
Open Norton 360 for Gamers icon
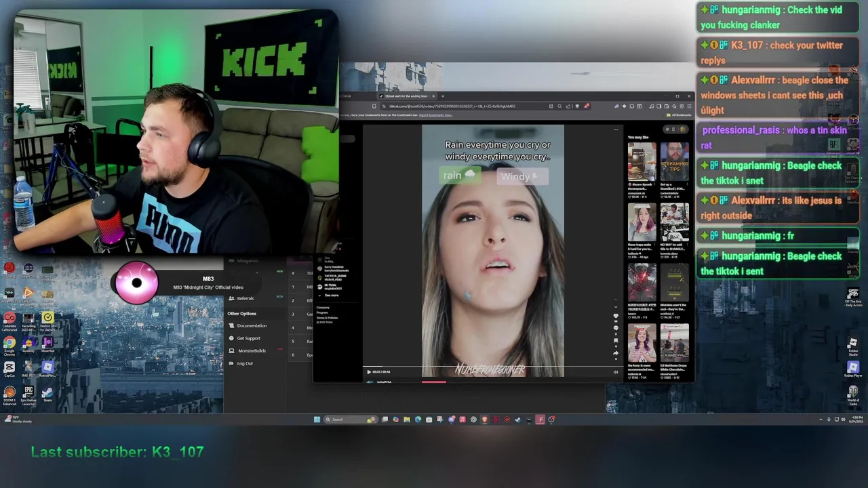coord(47,321)
